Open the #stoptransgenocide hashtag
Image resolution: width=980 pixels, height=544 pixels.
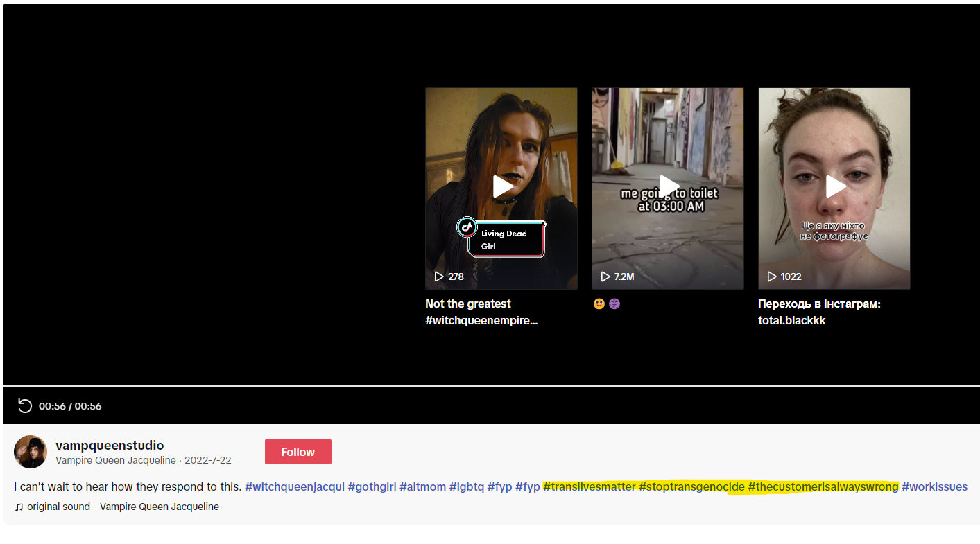(x=692, y=486)
